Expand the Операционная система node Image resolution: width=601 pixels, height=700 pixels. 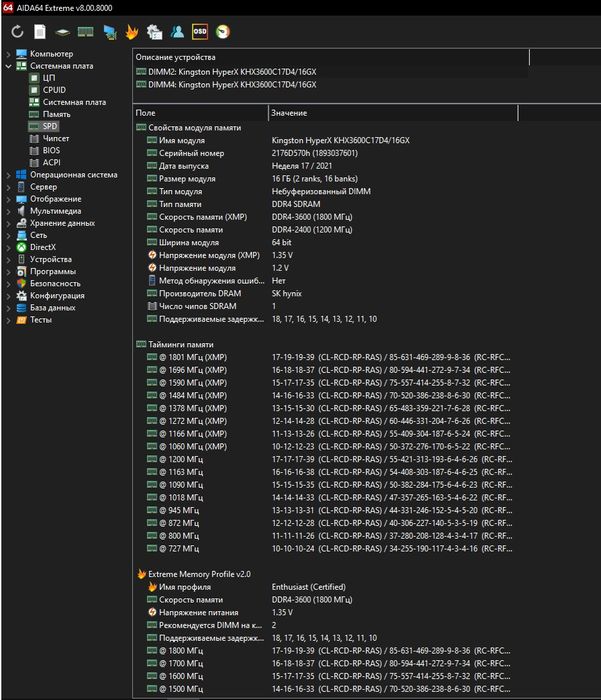[8, 175]
